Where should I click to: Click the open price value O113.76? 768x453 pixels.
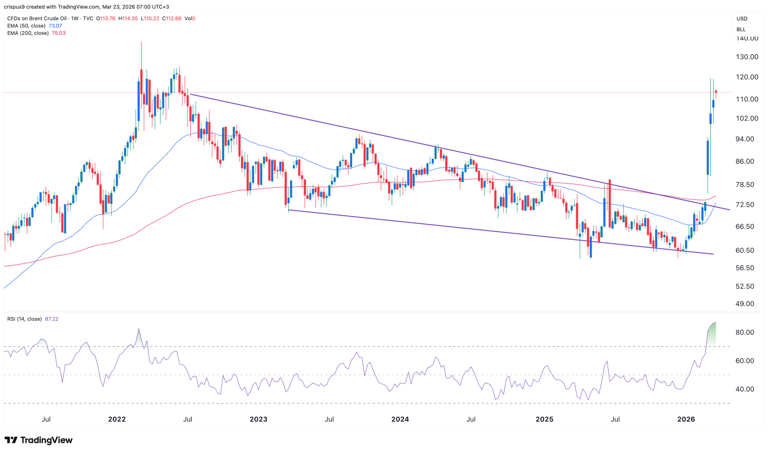(105, 19)
